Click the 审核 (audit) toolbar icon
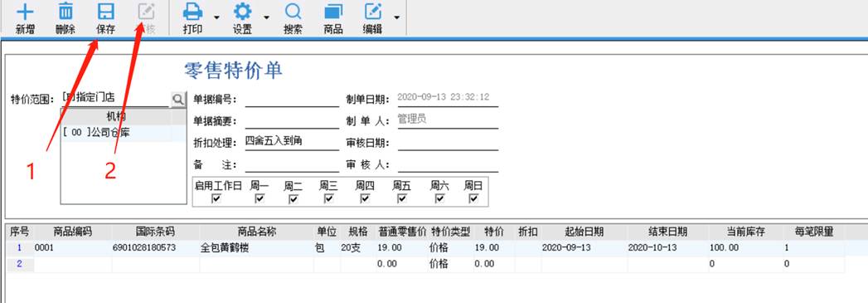 tap(146, 12)
